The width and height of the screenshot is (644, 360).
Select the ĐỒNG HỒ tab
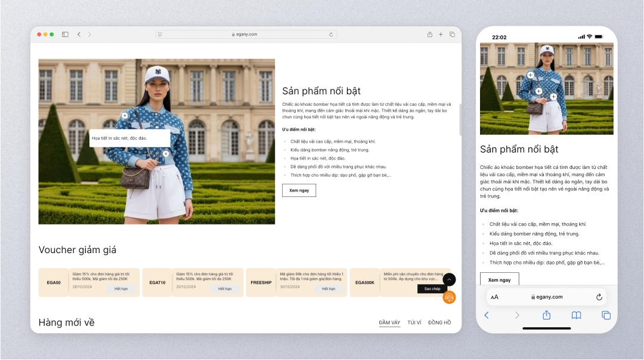tap(439, 322)
